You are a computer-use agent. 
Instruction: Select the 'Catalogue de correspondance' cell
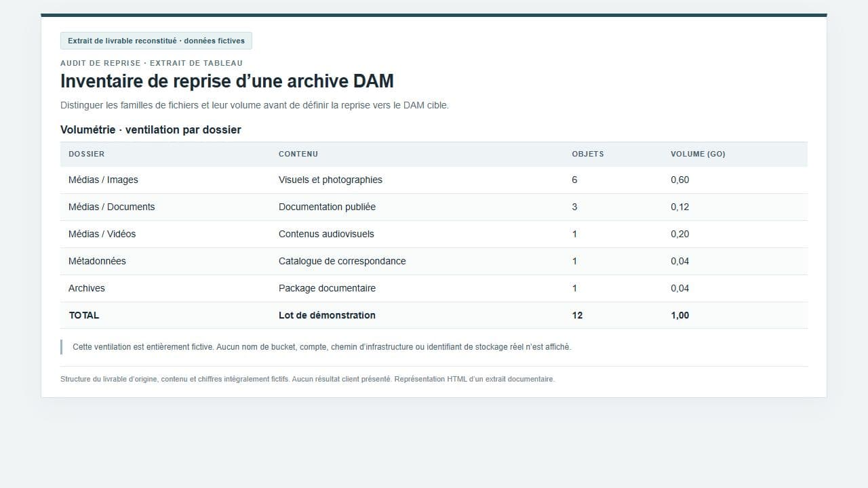[x=342, y=261]
